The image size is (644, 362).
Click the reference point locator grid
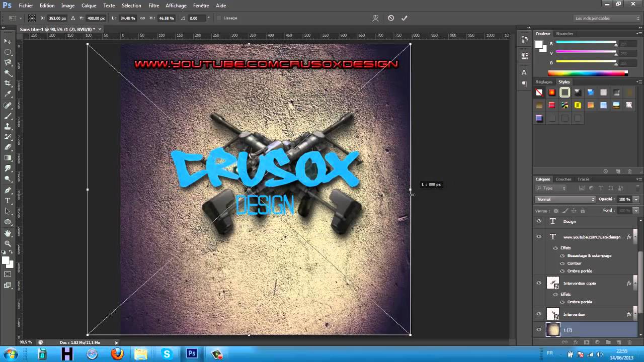click(32, 18)
